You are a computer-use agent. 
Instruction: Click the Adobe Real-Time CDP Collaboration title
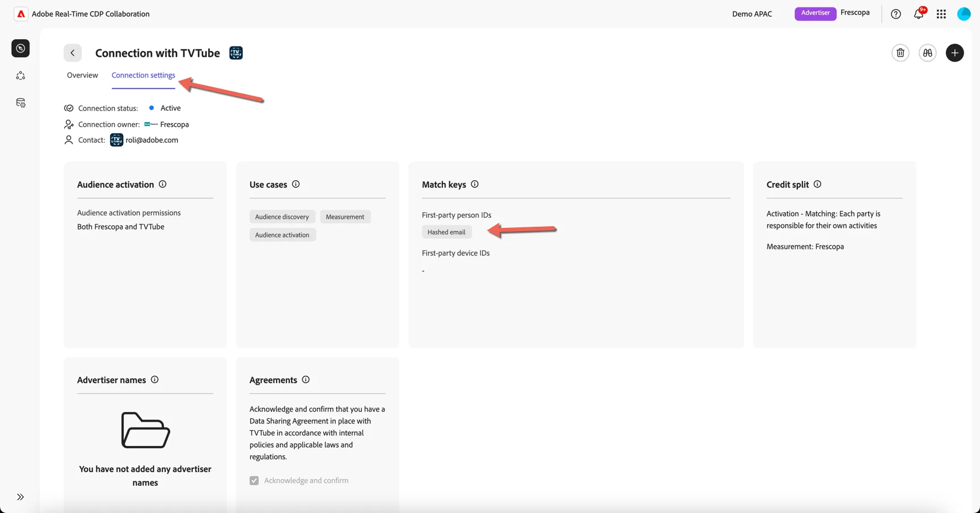click(x=91, y=14)
